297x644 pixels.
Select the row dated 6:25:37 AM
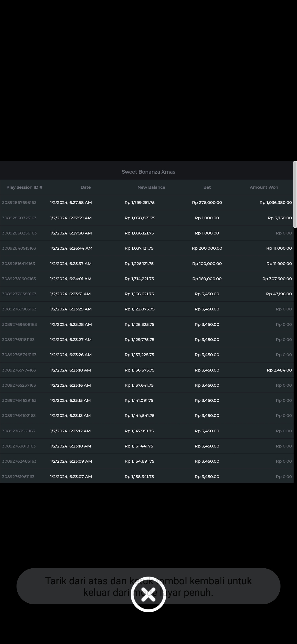click(71, 264)
